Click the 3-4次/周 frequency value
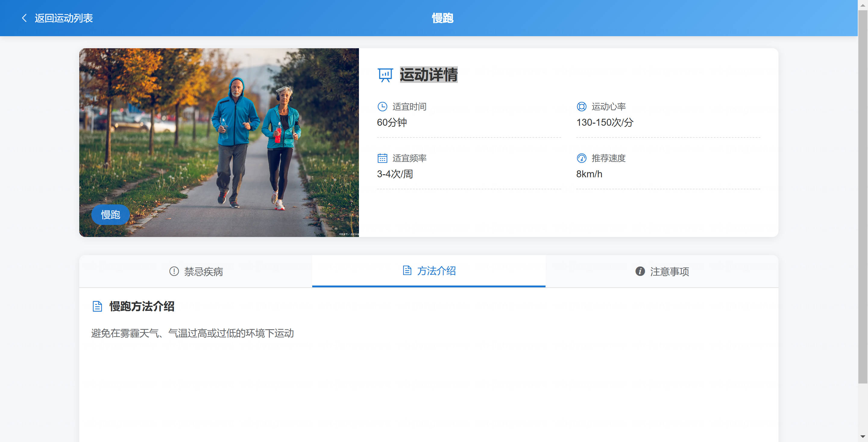The height and width of the screenshot is (442, 868). click(x=395, y=174)
